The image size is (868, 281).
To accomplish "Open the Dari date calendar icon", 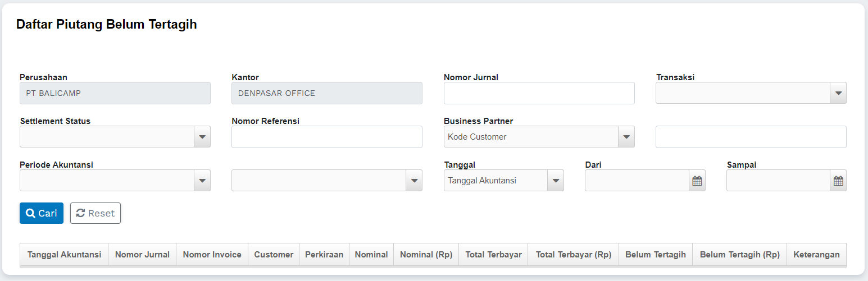I will click(x=697, y=181).
